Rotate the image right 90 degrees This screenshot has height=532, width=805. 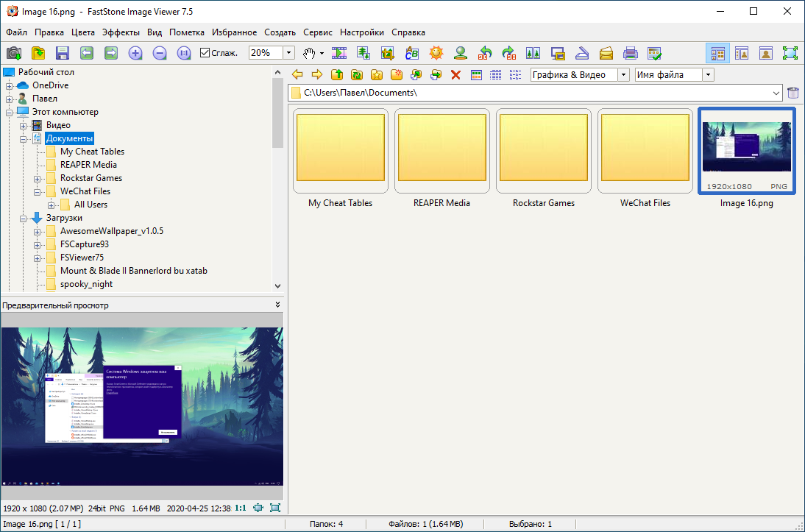508,53
